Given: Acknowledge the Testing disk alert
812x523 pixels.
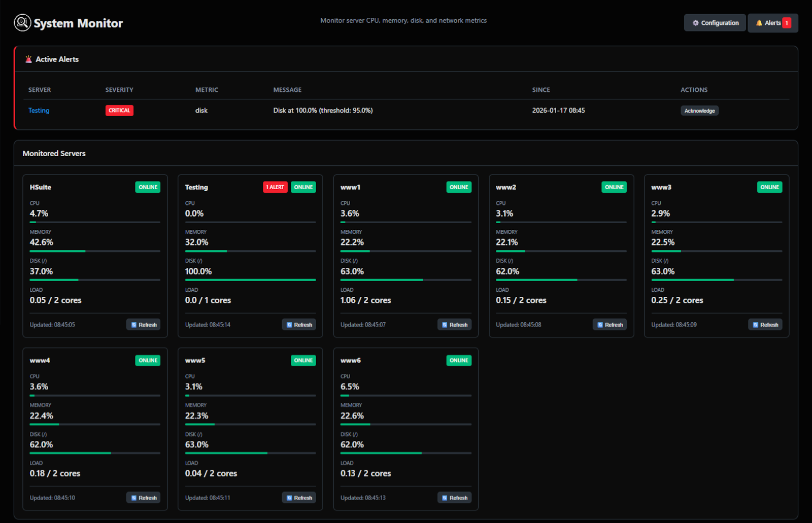Looking at the screenshot, I should coord(699,111).
